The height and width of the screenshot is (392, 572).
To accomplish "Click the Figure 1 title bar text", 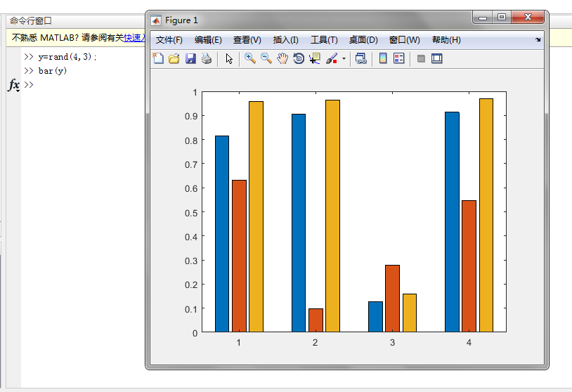I will (181, 20).
